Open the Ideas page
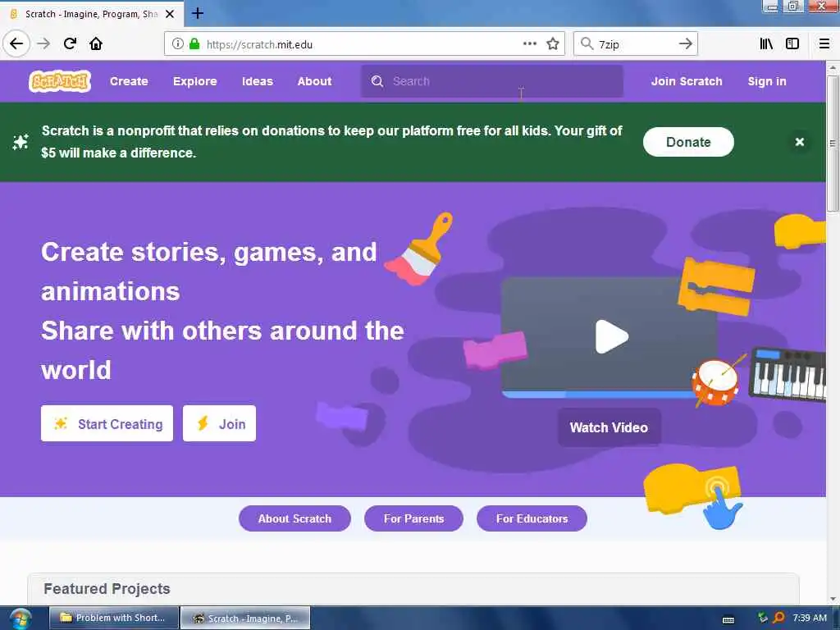The height and width of the screenshot is (630, 840). click(x=257, y=81)
